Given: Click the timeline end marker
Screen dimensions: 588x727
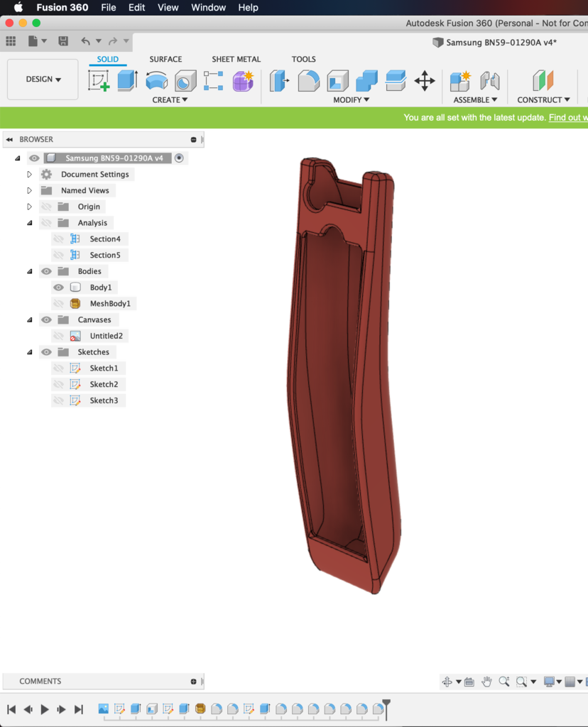Looking at the screenshot, I should coord(386,709).
